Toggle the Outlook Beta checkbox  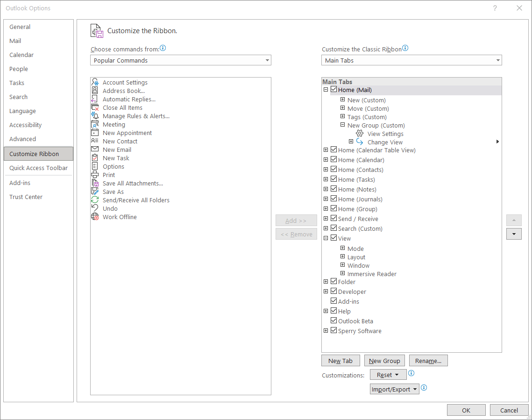(334, 321)
